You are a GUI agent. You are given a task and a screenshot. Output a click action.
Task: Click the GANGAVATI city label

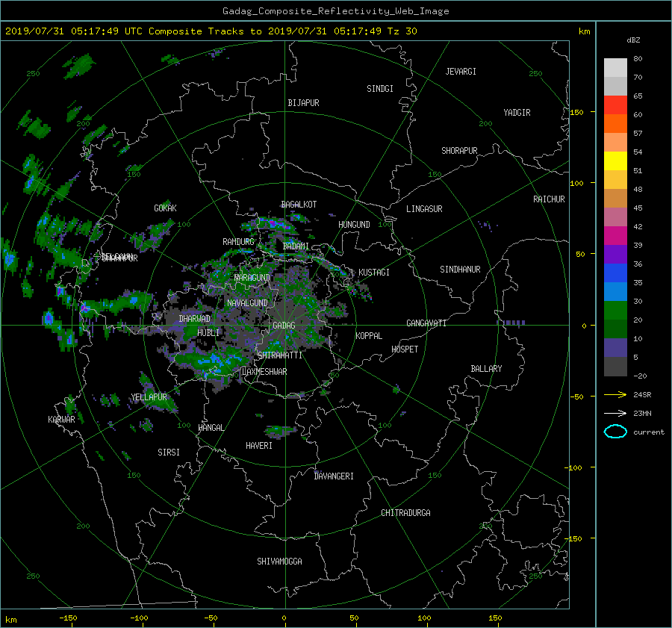coord(426,323)
